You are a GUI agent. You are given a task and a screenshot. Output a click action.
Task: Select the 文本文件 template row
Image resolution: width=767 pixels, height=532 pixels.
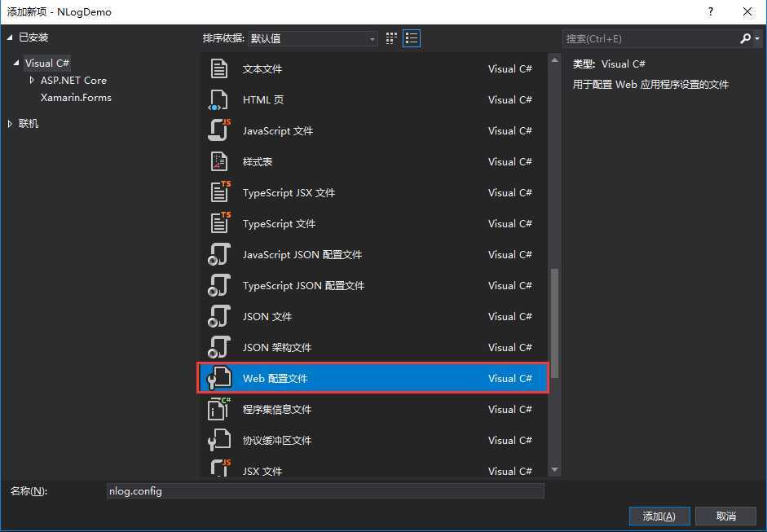tap(372, 69)
